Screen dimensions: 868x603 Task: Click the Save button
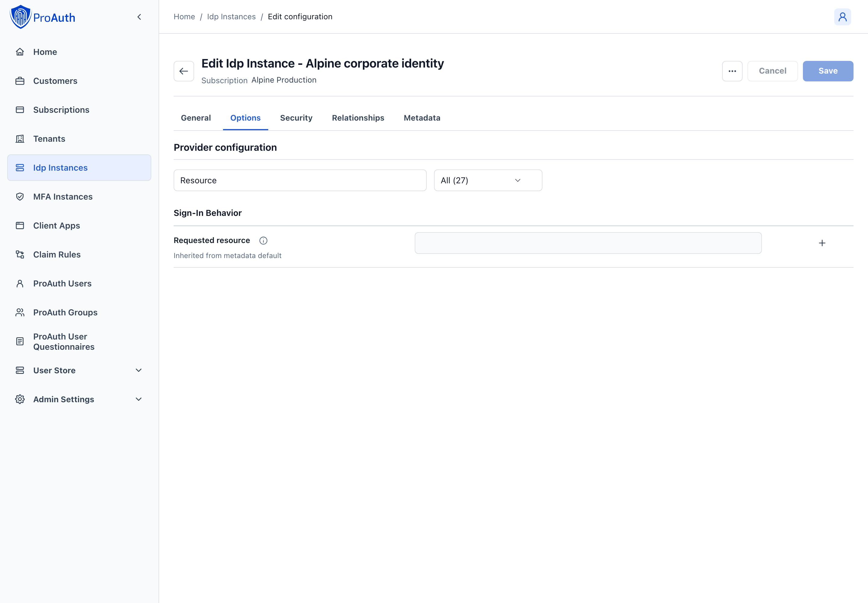[x=828, y=71]
